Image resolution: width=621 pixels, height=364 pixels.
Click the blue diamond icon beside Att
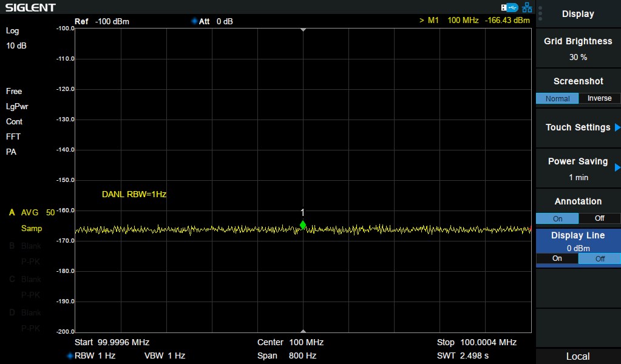194,21
